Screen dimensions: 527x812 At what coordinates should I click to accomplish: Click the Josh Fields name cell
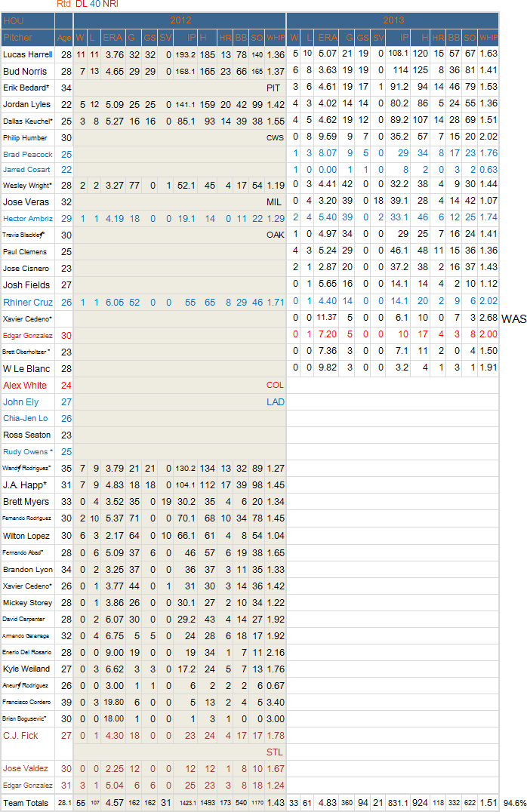tap(26, 285)
